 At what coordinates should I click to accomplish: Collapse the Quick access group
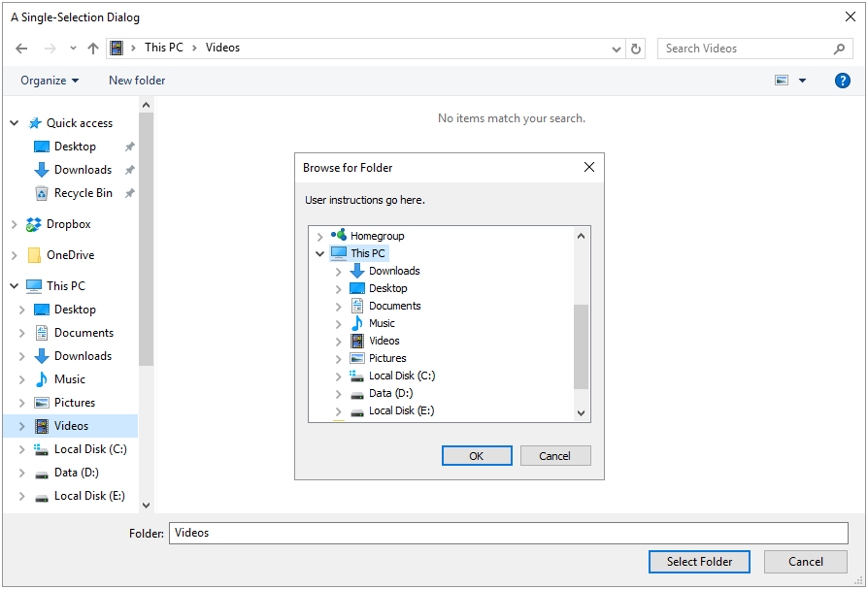15,123
